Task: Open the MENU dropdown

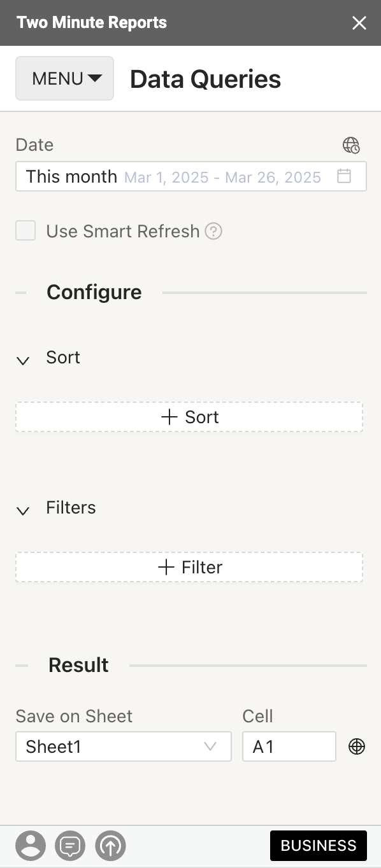Action: tap(64, 78)
